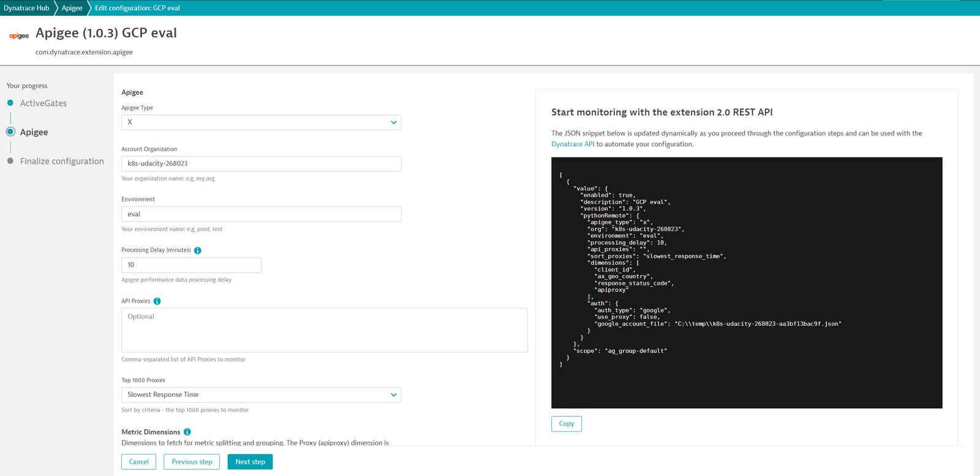The height and width of the screenshot is (476, 980).
Task: Click 'Comma-separated list of API Proxies to monitor' hint
Action: coord(183,360)
